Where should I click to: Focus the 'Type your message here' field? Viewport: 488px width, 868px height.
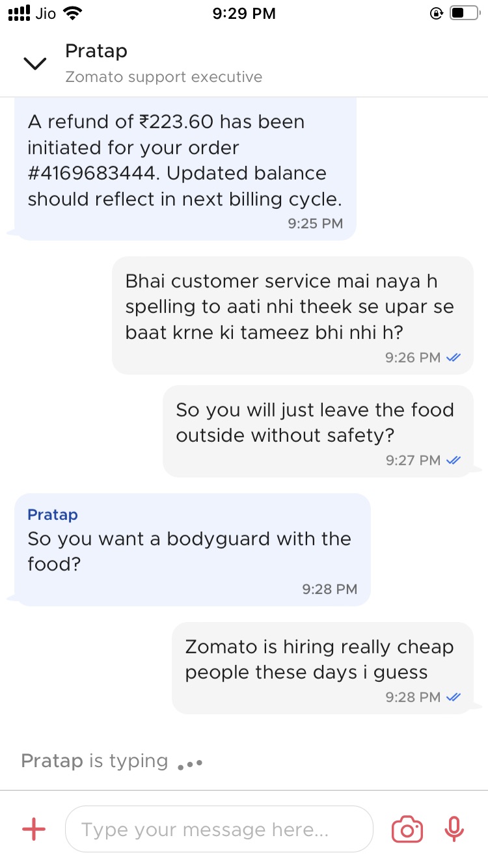pyautogui.click(x=219, y=829)
